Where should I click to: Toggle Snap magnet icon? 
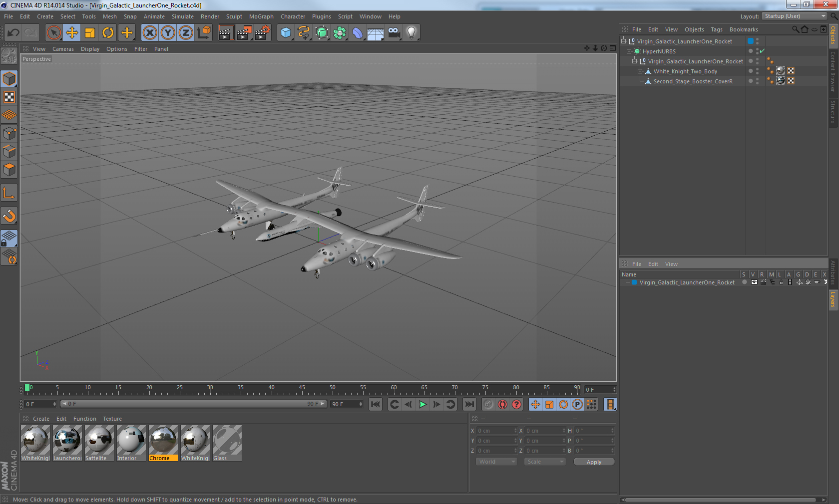point(9,216)
